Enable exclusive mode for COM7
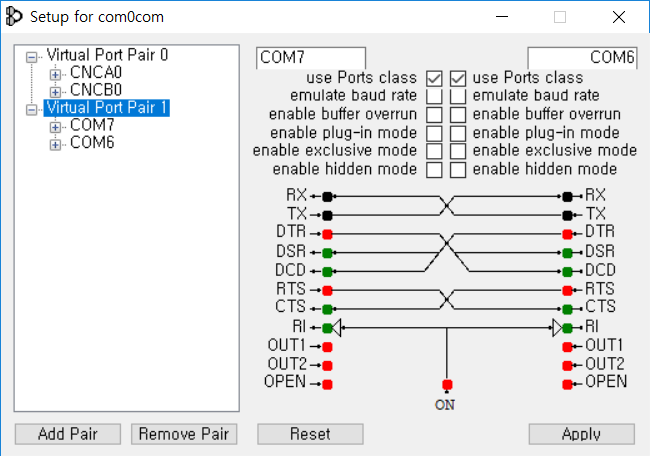 coord(434,151)
